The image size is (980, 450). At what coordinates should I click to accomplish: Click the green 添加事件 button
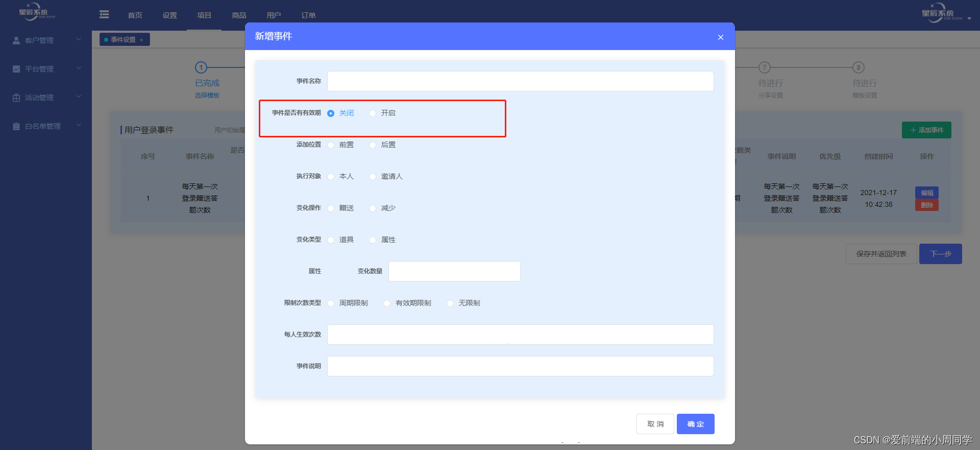(x=926, y=130)
